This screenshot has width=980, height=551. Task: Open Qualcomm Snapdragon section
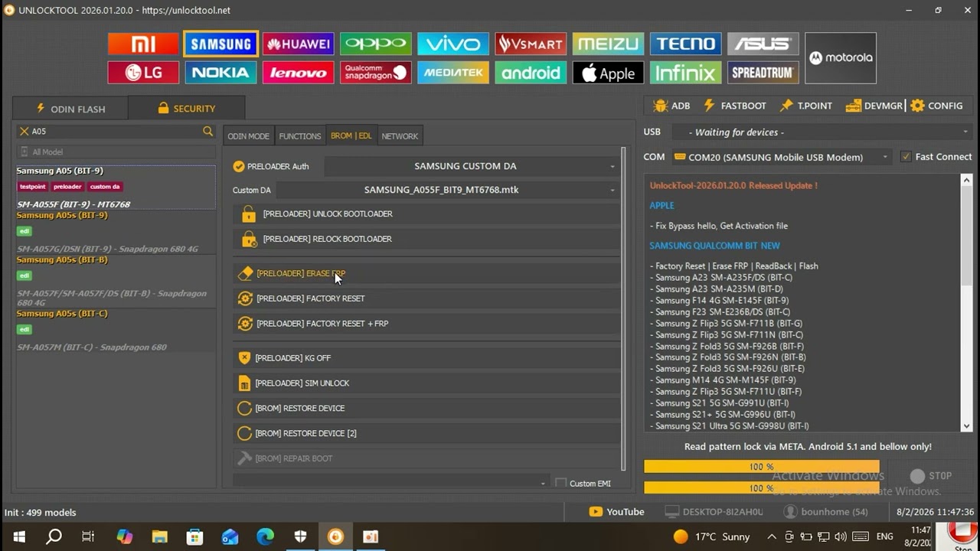pos(376,73)
